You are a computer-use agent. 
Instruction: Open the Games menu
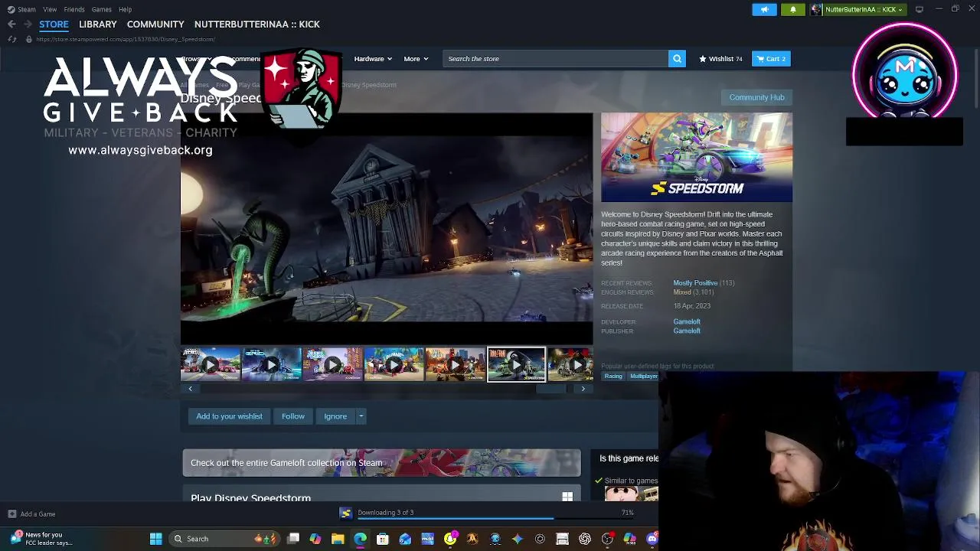[101, 9]
